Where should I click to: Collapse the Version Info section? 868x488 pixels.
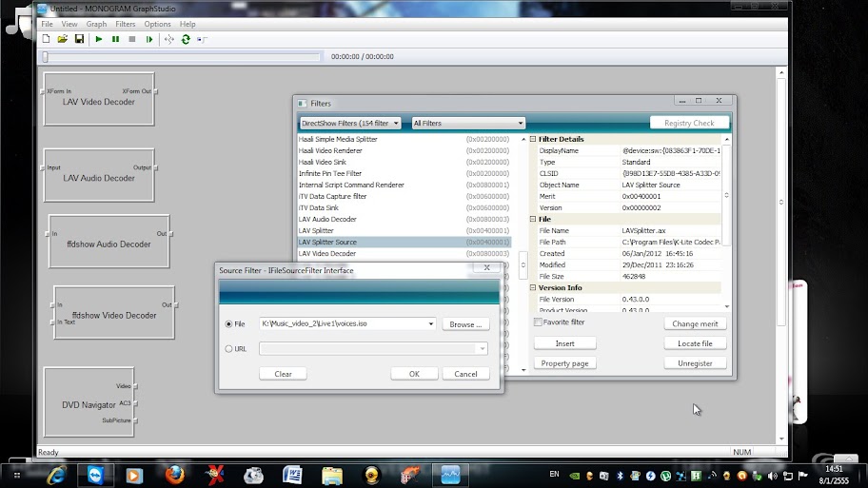(x=533, y=287)
